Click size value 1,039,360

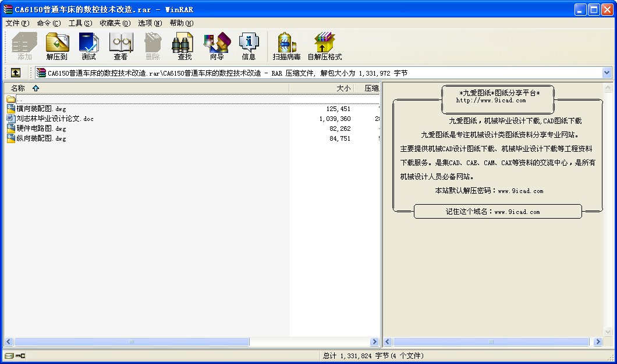tap(335, 119)
